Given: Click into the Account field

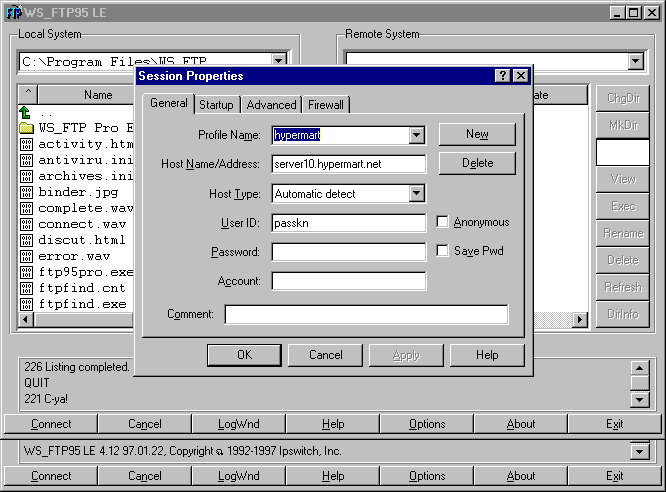Looking at the screenshot, I should tap(348, 281).
